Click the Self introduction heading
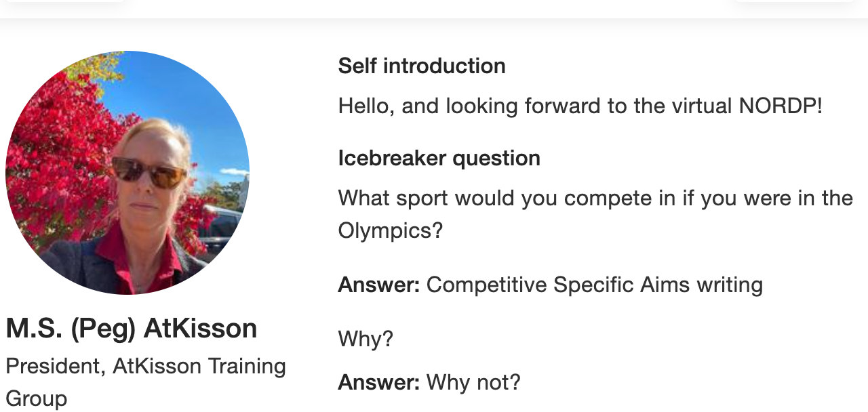The image size is (868, 412). (421, 66)
